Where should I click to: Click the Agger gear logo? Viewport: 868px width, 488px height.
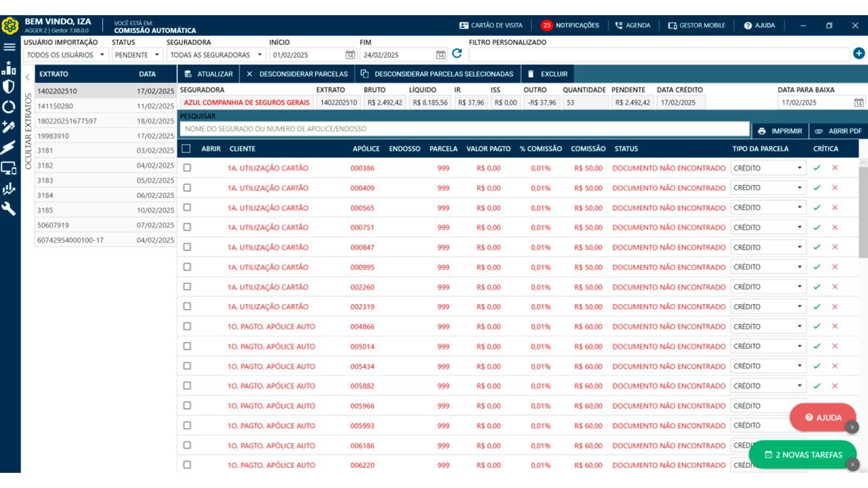click(10, 25)
